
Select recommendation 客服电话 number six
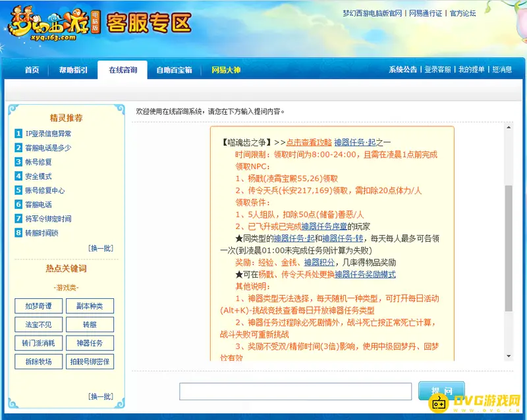pos(38,205)
